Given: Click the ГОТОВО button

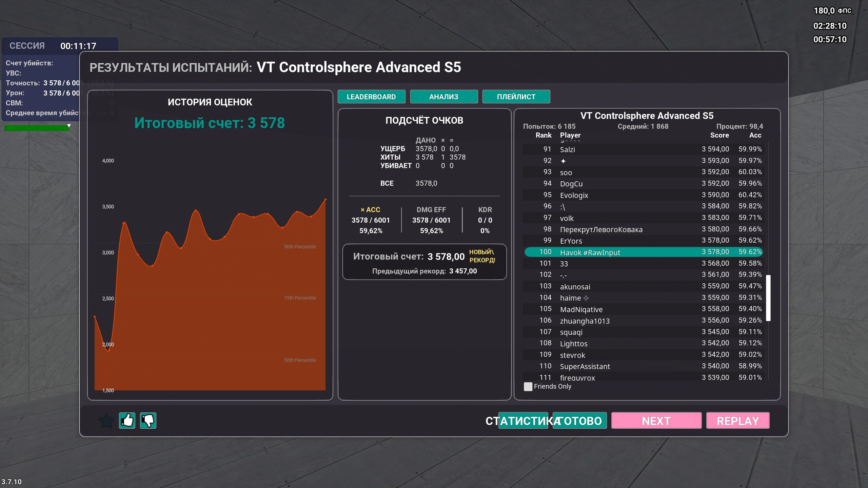Looking at the screenshot, I should [580, 421].
